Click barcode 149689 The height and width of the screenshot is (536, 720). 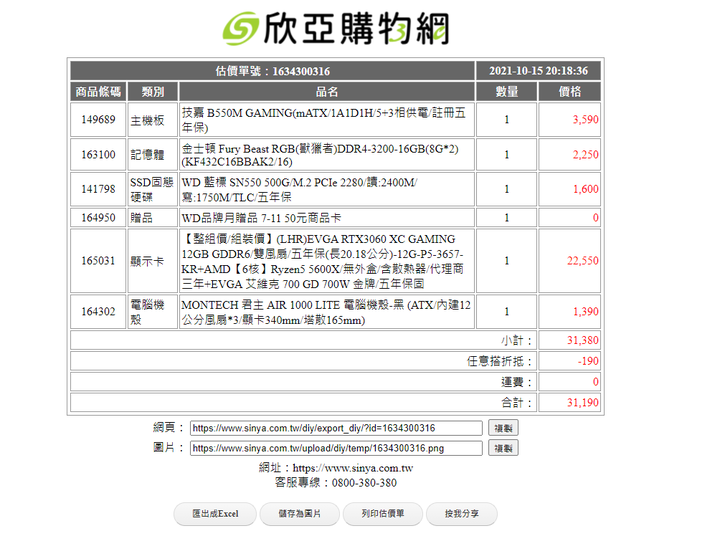point(98,119)
